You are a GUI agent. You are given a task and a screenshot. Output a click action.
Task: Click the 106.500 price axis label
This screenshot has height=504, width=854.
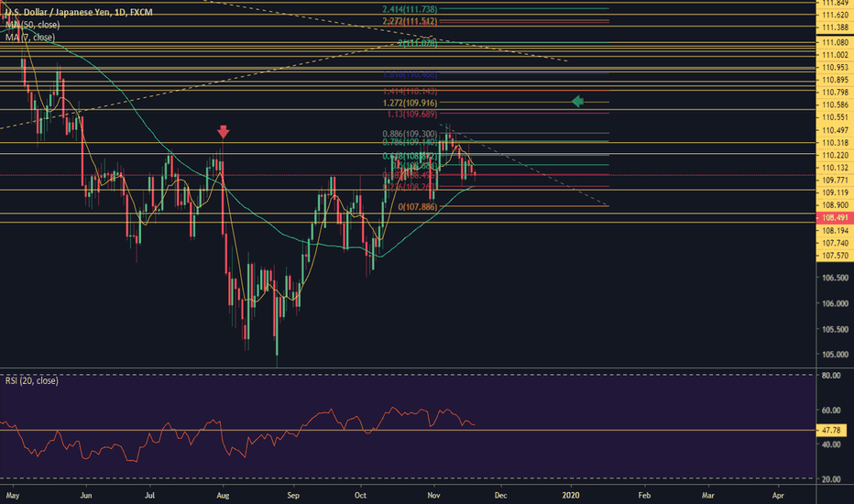[x=834, y=278]
